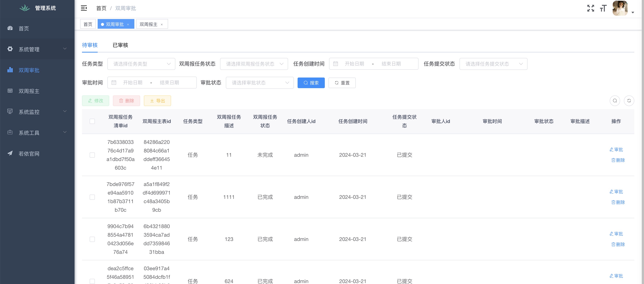Close the 双周审批 tab with its x
Image resolution: width=644 pixels, height=284 pixels.
[x=128, y=24]
